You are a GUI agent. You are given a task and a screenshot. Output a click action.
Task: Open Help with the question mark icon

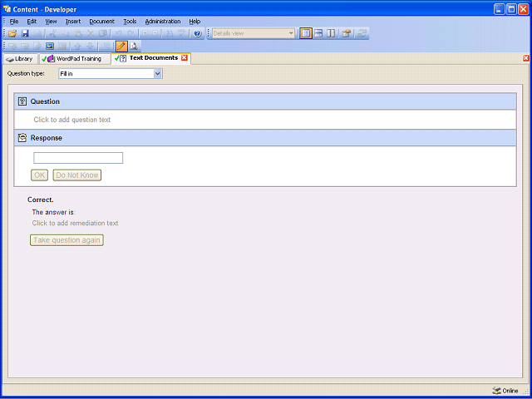[x=198, y=33]
